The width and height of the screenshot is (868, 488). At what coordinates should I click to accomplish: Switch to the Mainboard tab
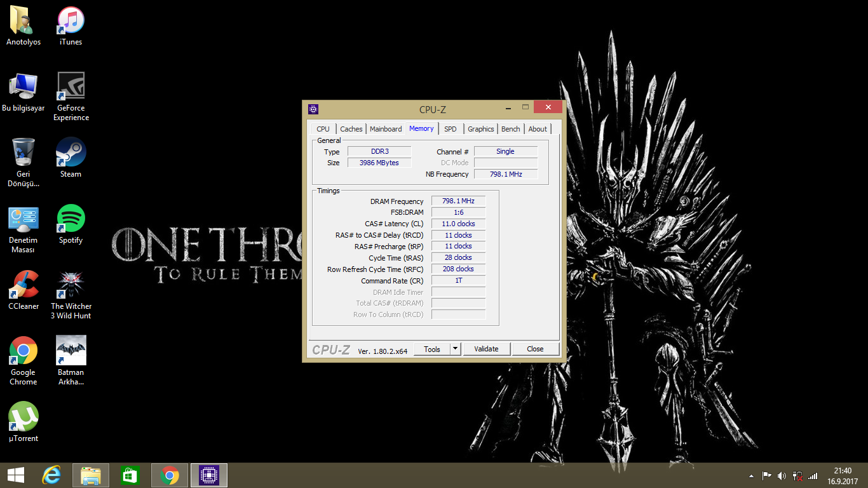pos(386,129)
